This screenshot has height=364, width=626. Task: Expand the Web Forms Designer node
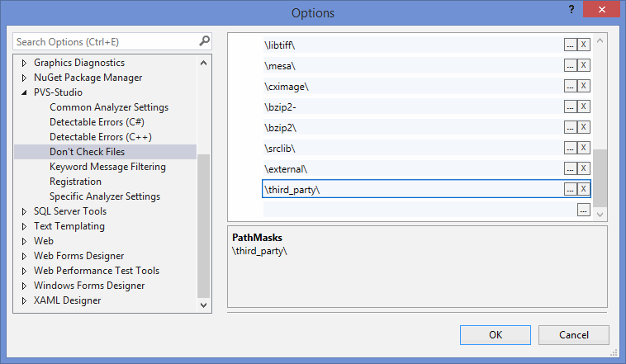click(24, 256)
